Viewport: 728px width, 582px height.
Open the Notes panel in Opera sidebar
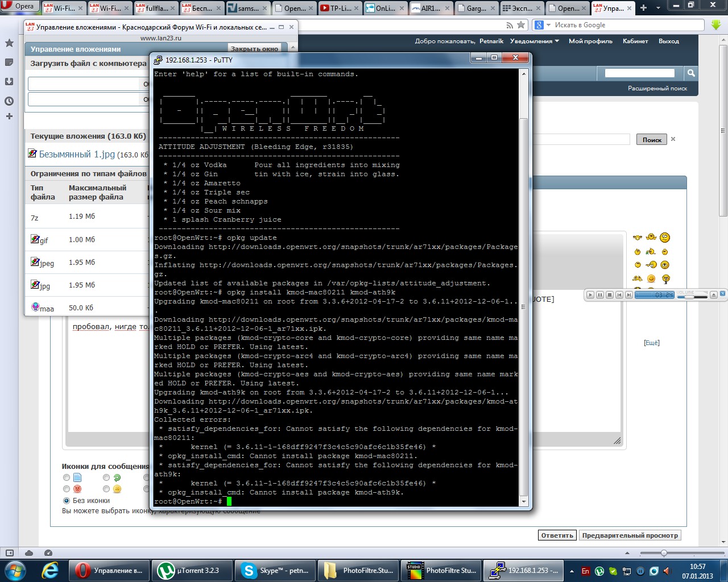(9, 62)
